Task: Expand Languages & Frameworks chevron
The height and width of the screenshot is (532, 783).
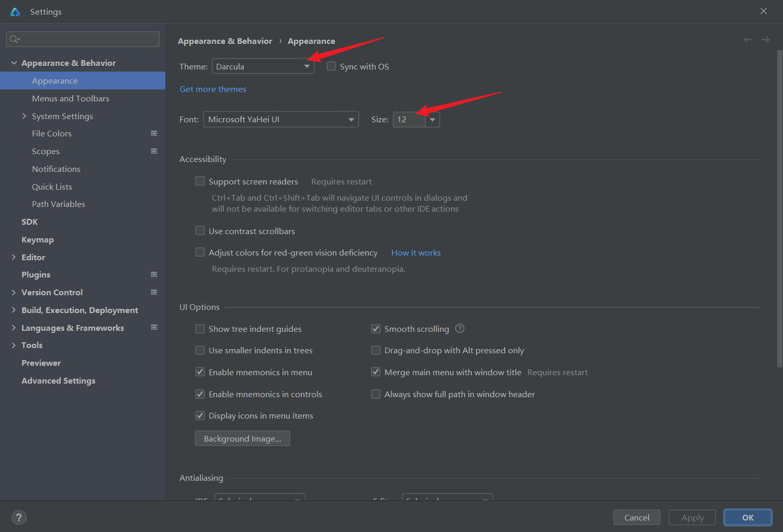Action: (14, 328)
